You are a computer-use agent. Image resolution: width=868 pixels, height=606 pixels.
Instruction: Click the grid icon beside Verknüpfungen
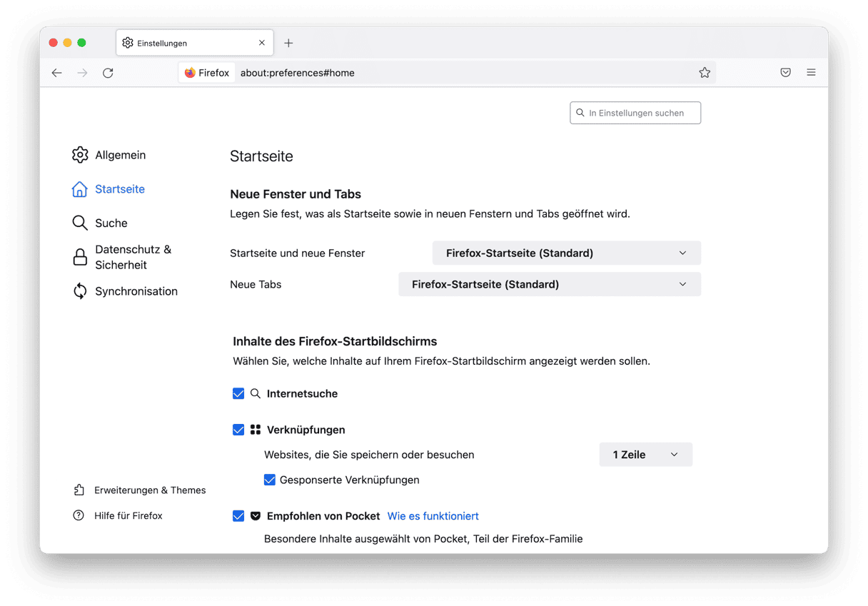click(256, 430)
